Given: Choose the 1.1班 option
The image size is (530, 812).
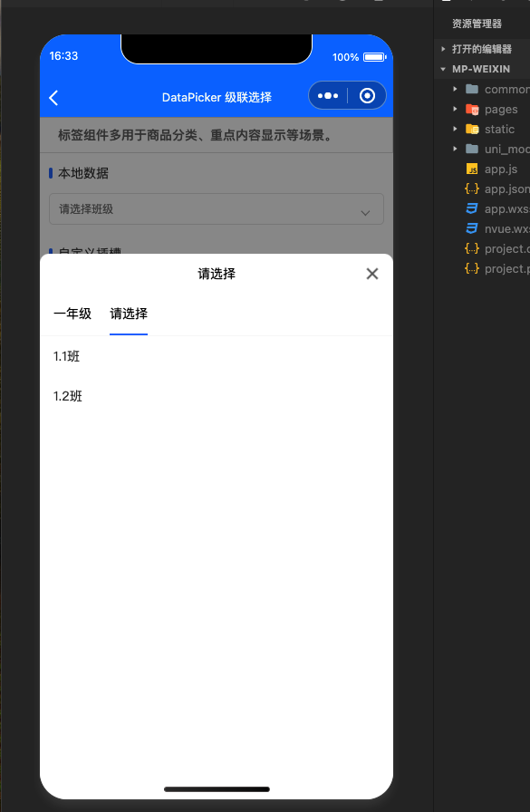Looking at the screenshot, I should (66, 356).
